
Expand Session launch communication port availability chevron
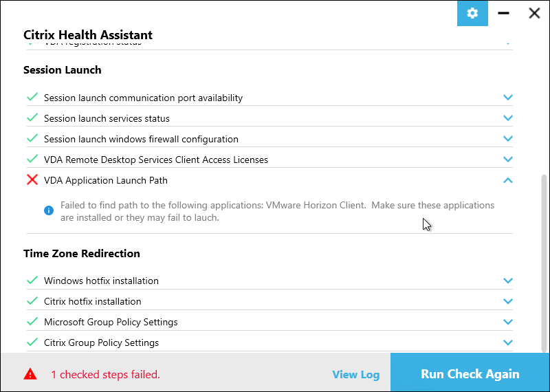[x=508, y=97]
